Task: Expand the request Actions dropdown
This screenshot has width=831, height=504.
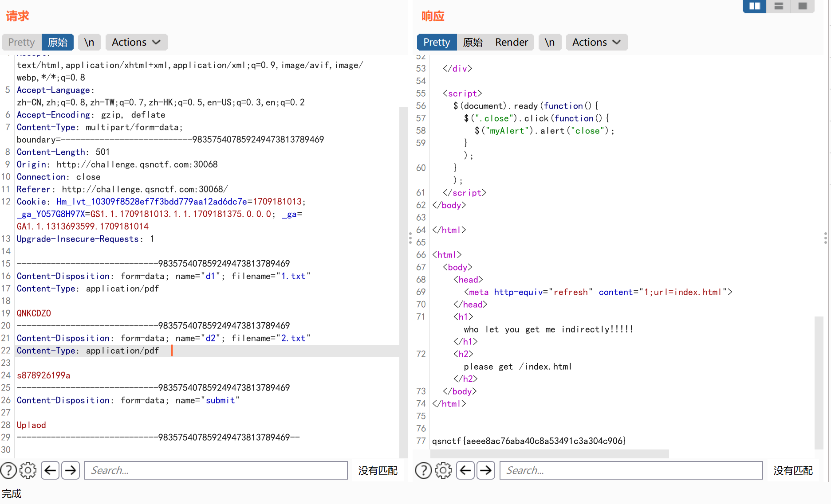Action: coord(136,42)
